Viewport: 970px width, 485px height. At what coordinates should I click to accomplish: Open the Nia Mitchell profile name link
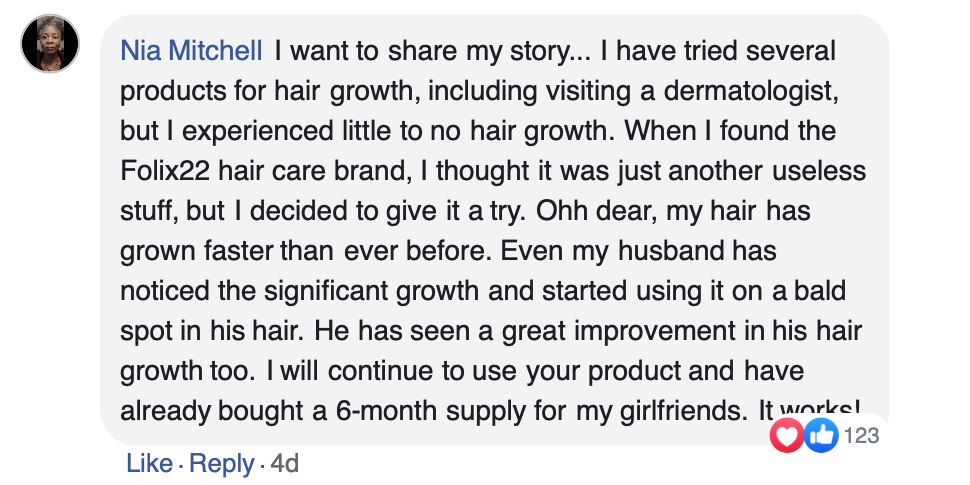[x=191, y=50]
